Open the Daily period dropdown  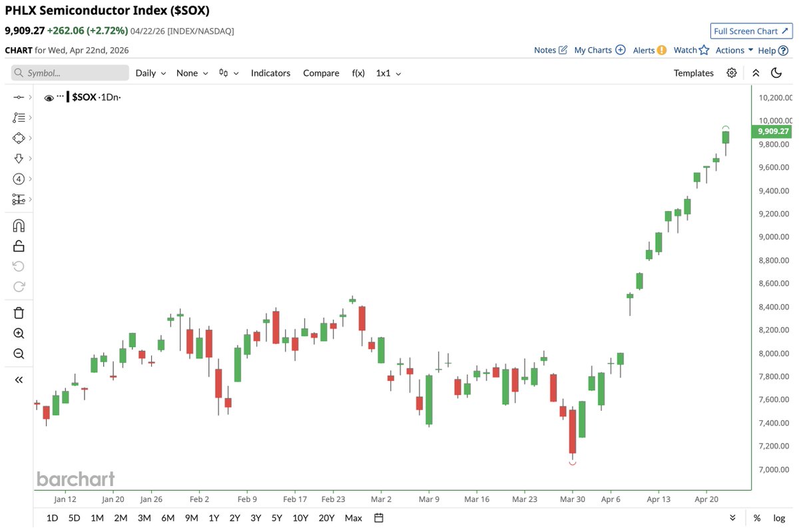(x=150, y=73)
